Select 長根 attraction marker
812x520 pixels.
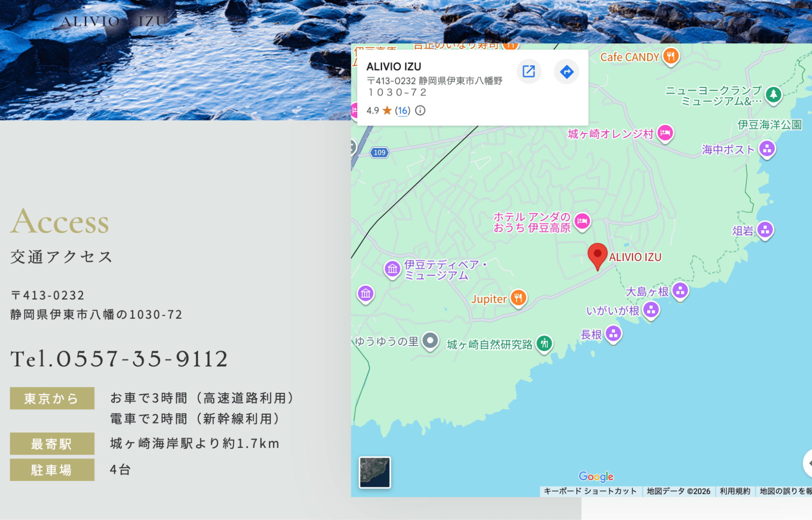[613, 335]
